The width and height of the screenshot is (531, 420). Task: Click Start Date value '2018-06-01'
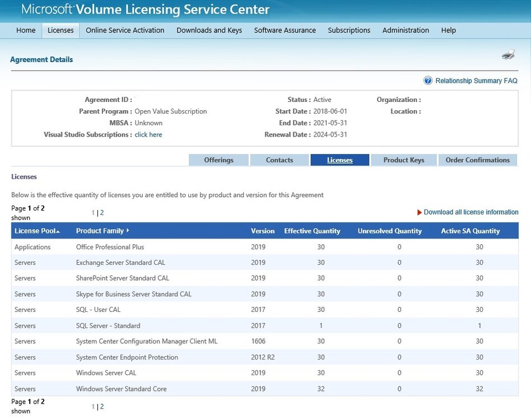coord(330,111)
